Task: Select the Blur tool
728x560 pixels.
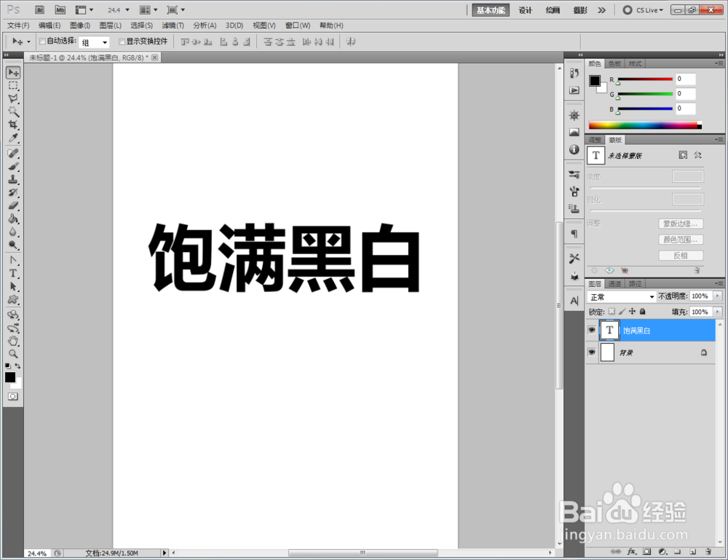Action: 13,232
